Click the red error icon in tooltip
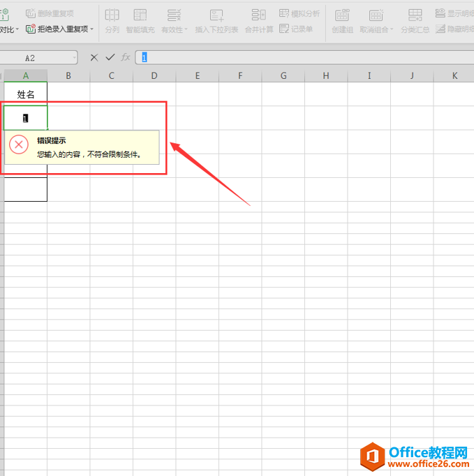This screenshot has height=476, width=474. (19, 144)
